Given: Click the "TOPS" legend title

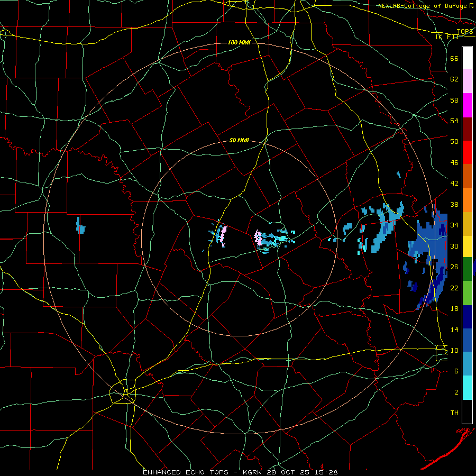Looking at the screenshot, I should (465, 32).
